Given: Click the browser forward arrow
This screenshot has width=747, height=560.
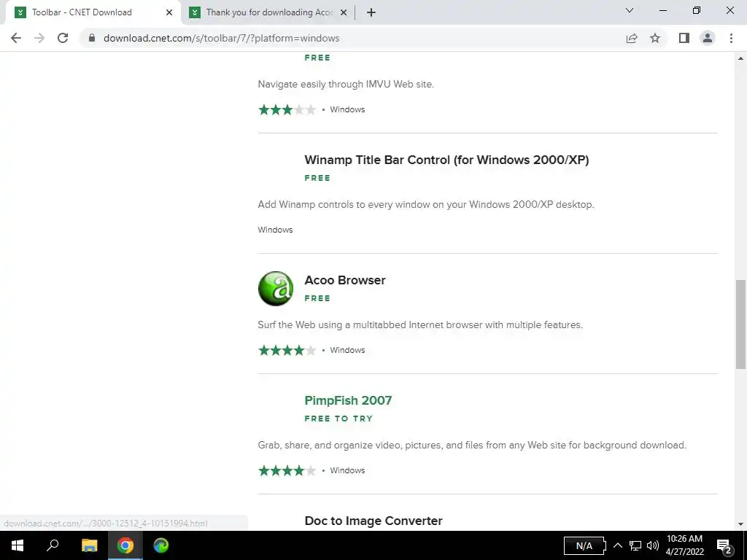Looking at the screenshot, I should pos(39,38).
